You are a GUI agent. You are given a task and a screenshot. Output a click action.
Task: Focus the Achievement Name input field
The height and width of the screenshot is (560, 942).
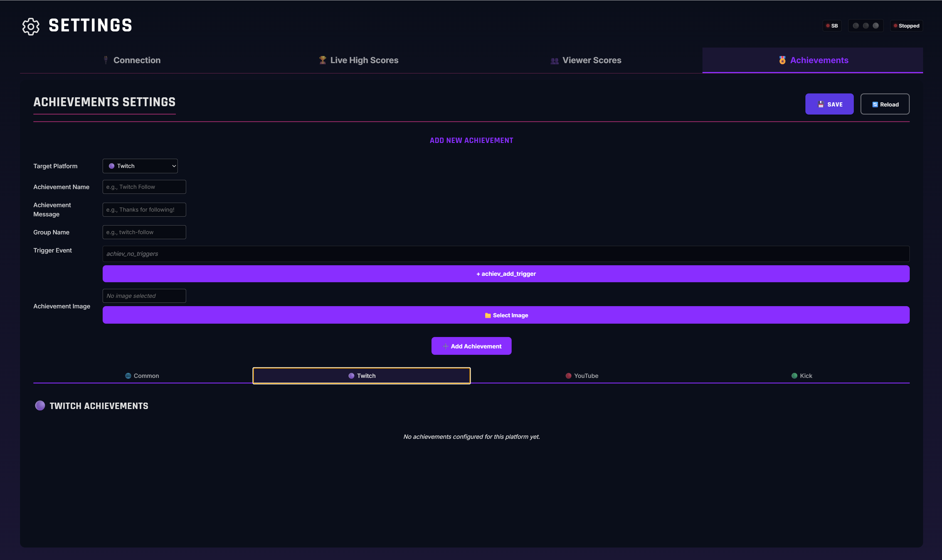click(x=144, y=187)
